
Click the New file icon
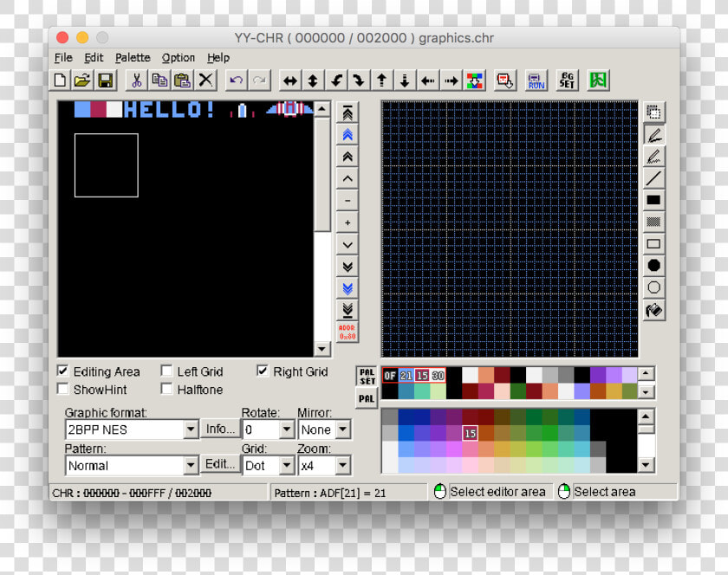(x=60, y=81)
